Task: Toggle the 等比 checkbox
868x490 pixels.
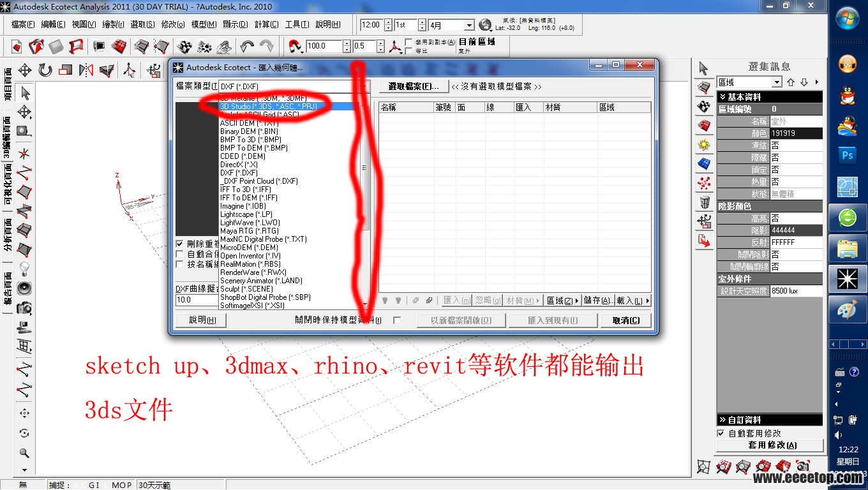Action: (408, 51)
